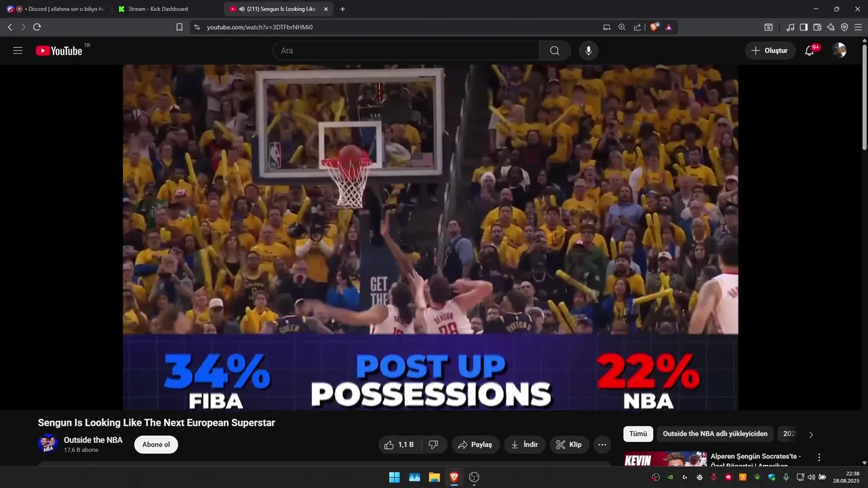
Task: Select the Tümü filter chip
Action: pyautogui.click(x=638, y=434)
